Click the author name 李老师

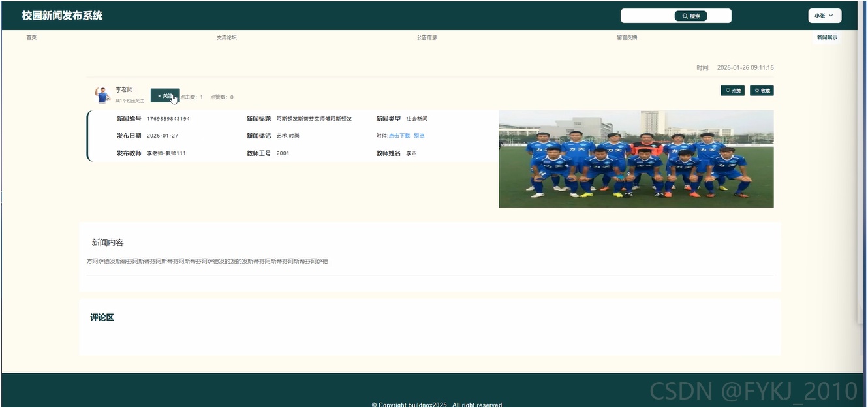pos(124,89)
